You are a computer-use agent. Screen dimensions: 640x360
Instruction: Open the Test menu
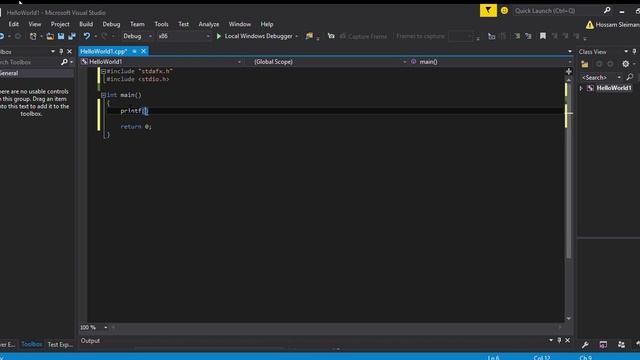click(x=184, y=24)
